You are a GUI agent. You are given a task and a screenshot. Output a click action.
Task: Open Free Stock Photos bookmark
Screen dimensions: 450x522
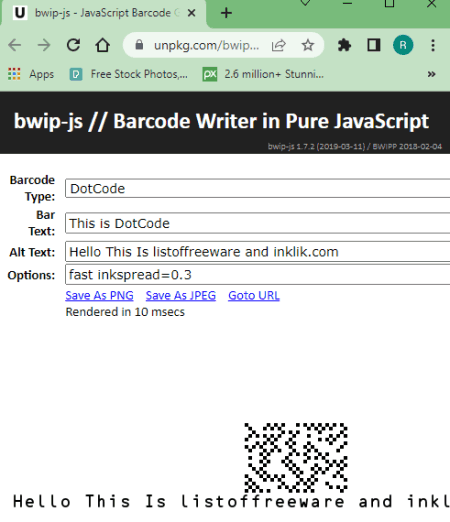click(129, 74)
